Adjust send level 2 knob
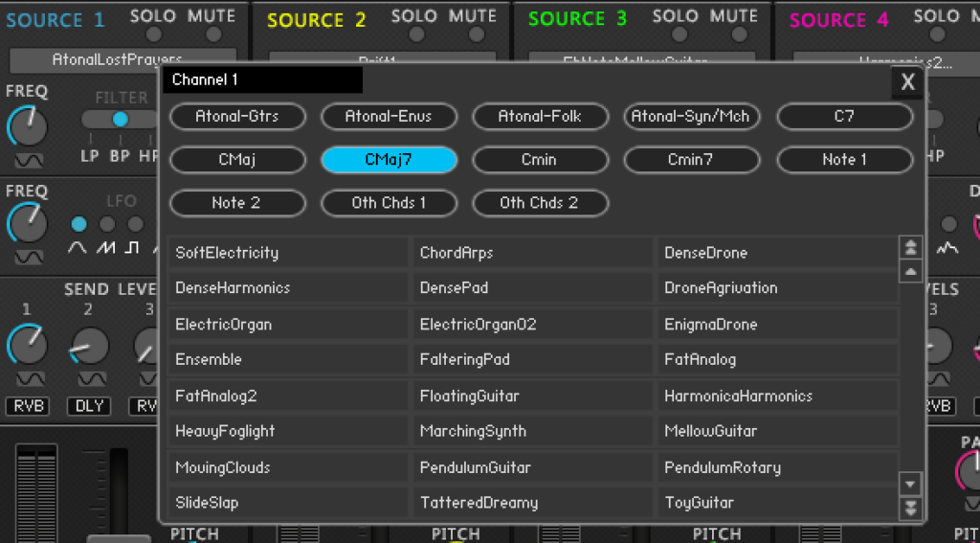980x543 pixels. tap(89, 345)
